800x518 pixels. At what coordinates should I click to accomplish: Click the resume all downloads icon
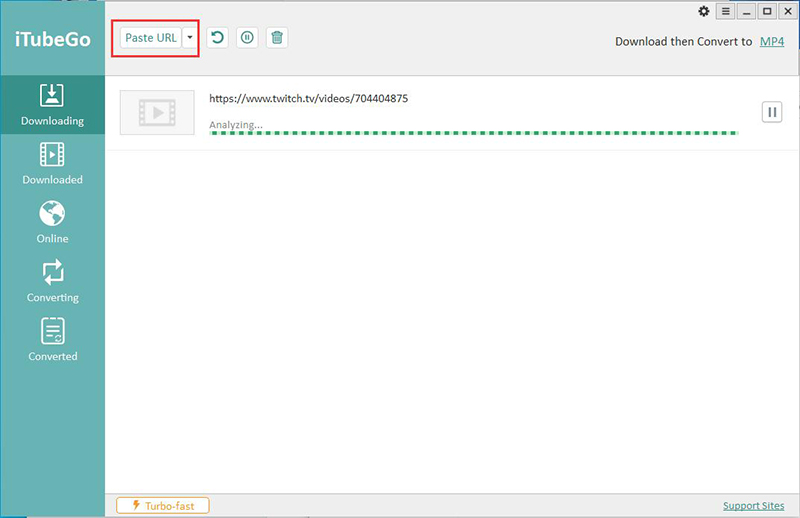217,38
